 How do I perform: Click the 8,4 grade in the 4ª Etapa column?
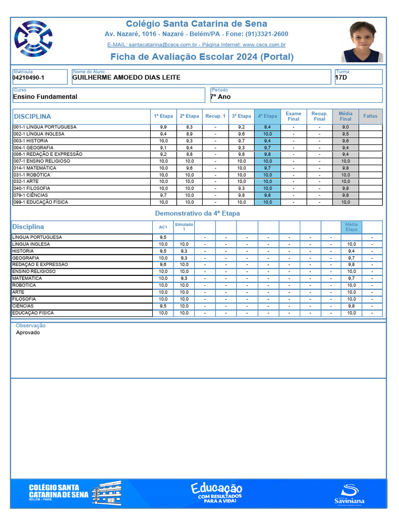tap(268, 127)
